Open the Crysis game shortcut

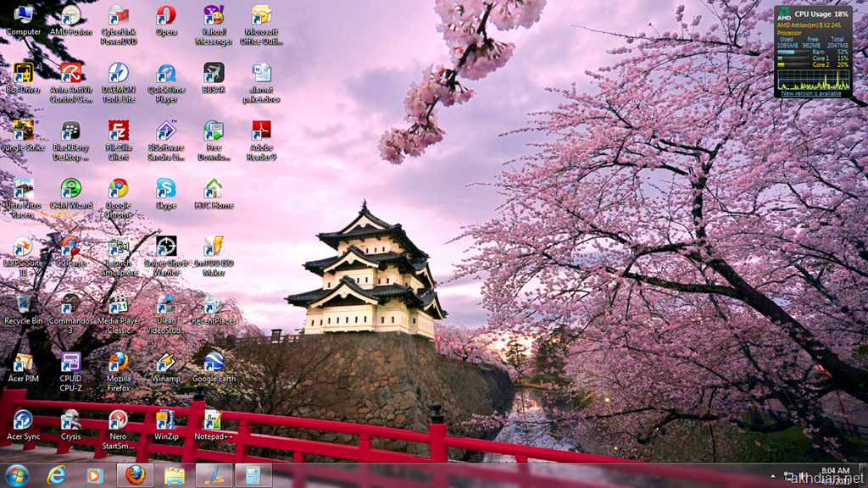click(71, 420)
